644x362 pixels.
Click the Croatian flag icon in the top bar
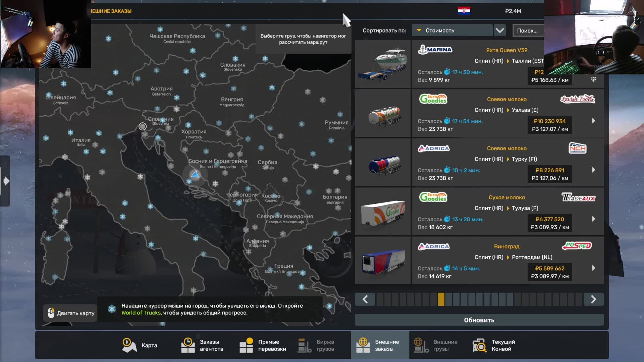click(x=464, y=11)
